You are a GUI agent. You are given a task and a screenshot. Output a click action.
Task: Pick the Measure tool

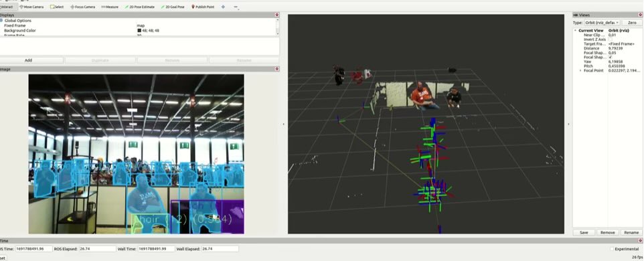click(x=110, y=7)
